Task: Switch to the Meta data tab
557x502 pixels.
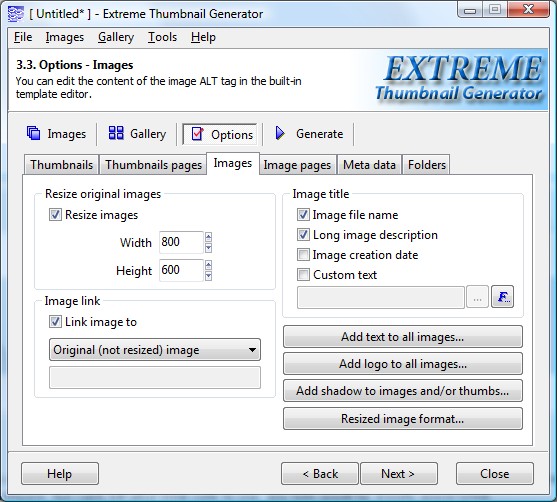Action: click(369, 165)
